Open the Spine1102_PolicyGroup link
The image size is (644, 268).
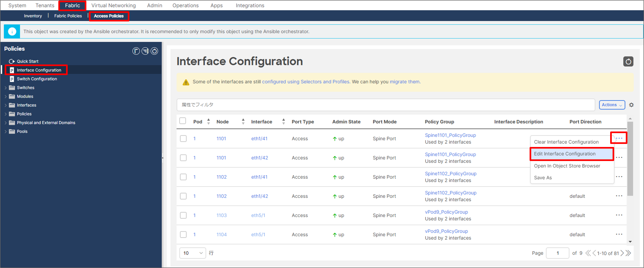(x=450, y=174)
